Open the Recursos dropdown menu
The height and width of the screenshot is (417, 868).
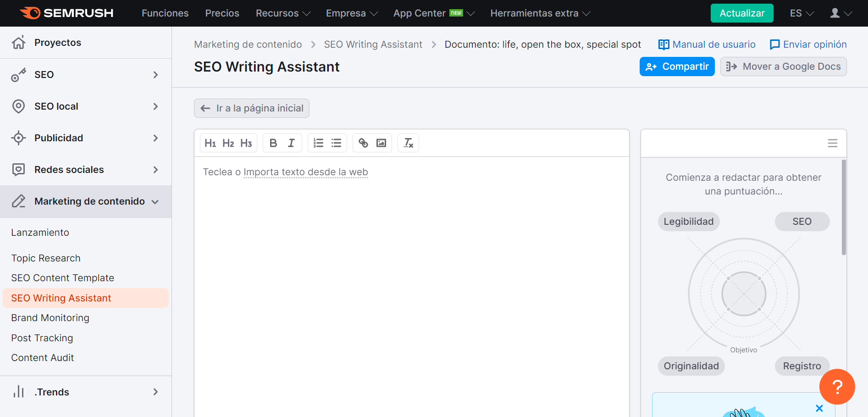coord(283,13)
